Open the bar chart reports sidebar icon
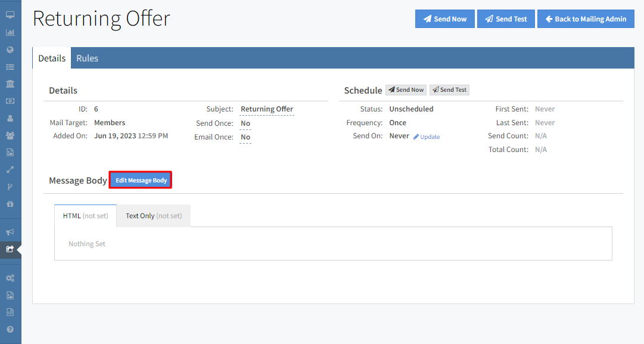The width and height of the screenshot is (644, 344). [10, 32]
